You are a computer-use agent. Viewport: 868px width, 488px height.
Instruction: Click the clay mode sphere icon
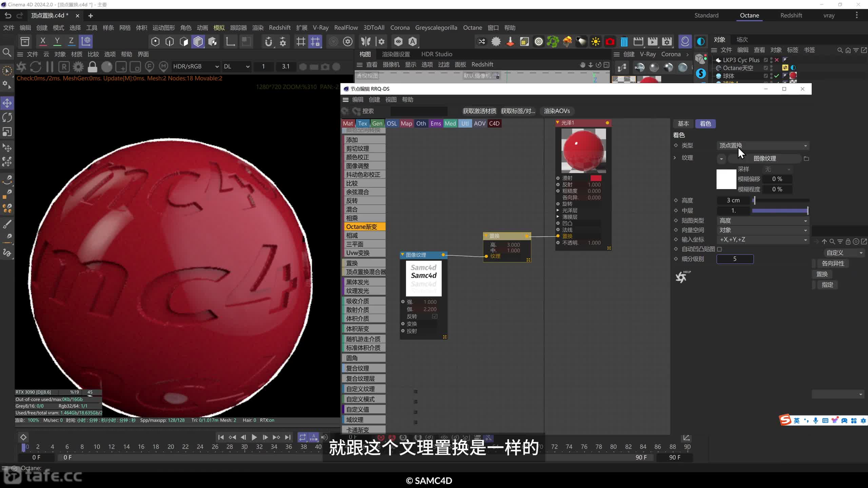[106, 67]
